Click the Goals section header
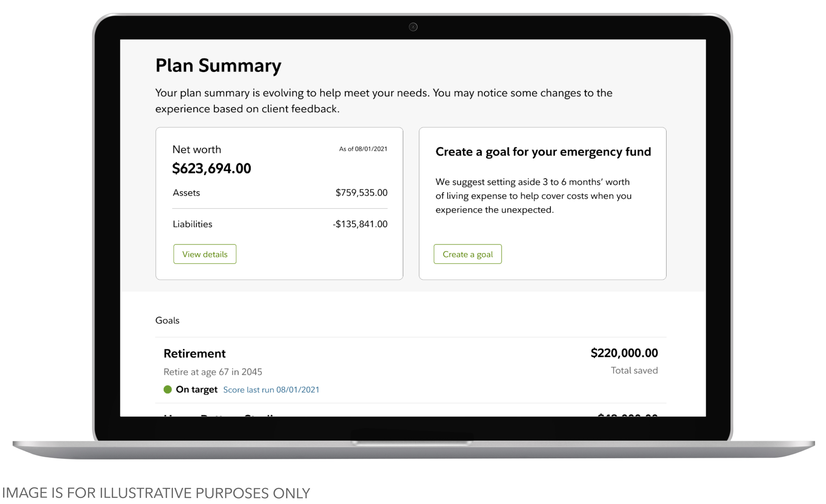Screen dimensions: 826x504 tap(167, 320)
